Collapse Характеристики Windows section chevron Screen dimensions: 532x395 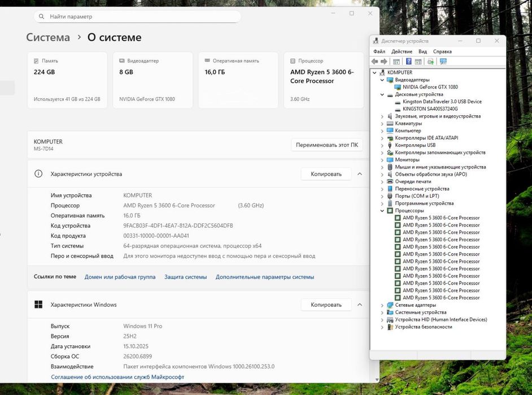tap(360, 305)
